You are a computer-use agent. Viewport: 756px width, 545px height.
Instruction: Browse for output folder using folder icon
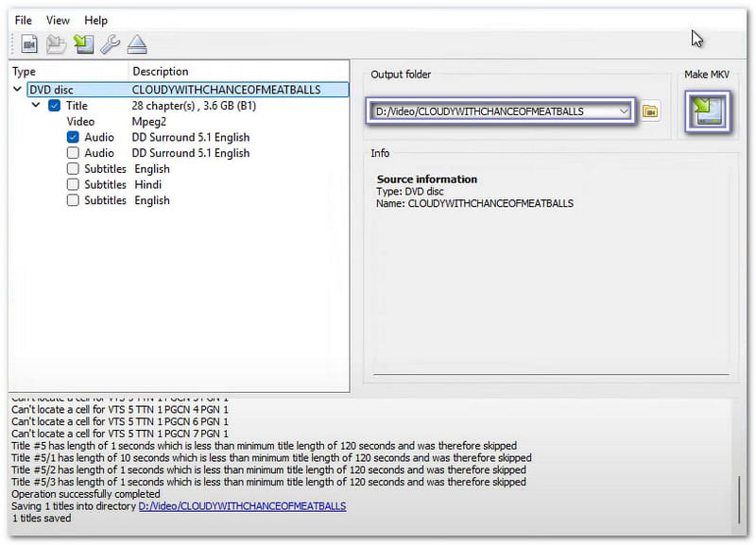point(650,111)
